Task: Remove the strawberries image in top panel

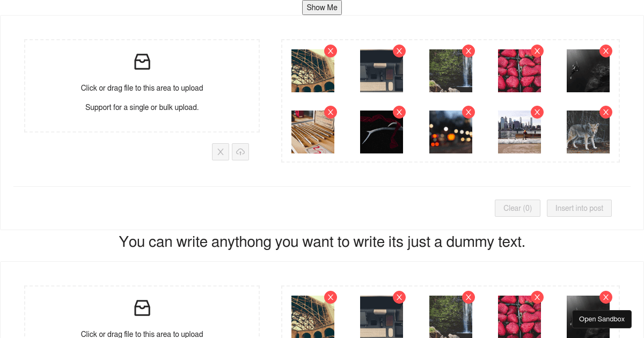Action: (537, 51)
